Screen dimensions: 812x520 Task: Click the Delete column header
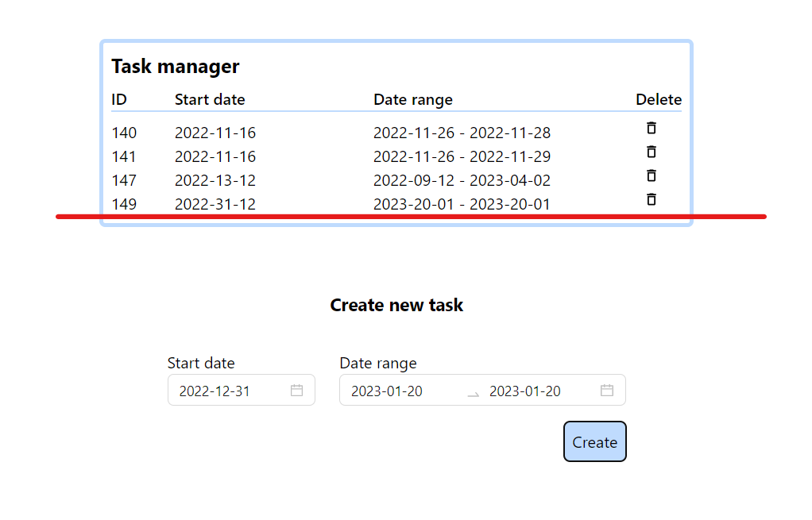[659, 99]
